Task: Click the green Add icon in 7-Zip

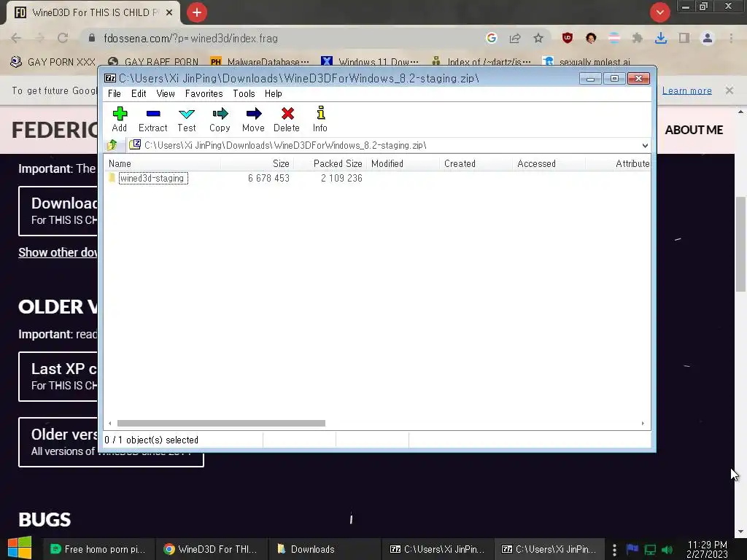Action: 120,114
